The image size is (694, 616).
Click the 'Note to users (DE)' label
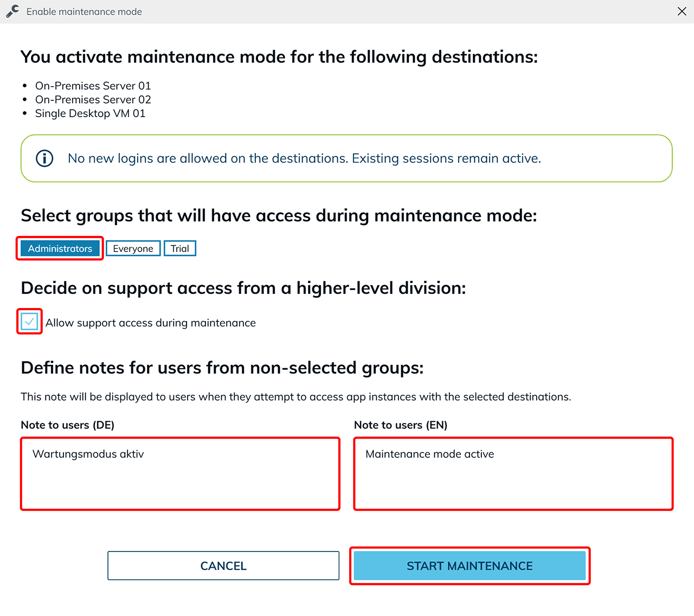67,425
